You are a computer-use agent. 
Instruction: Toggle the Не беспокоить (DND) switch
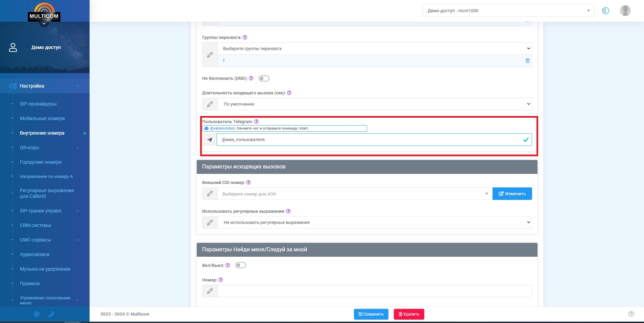tap(264, 78)
